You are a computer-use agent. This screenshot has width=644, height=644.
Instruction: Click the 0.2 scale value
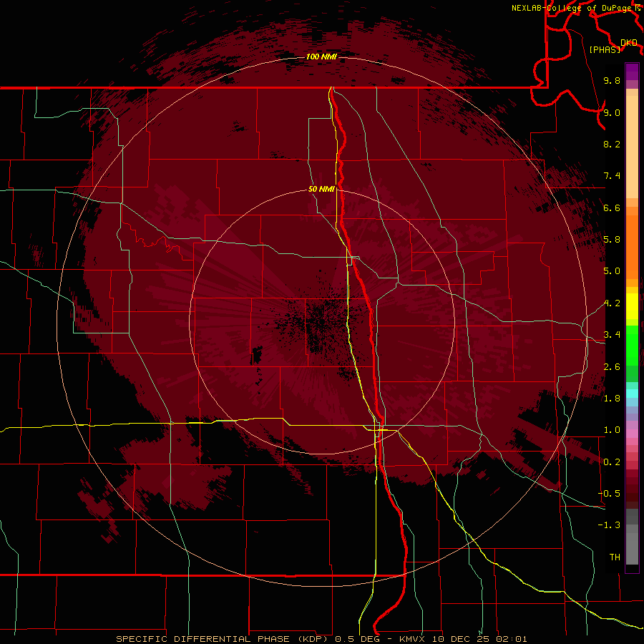click(612, 462)
